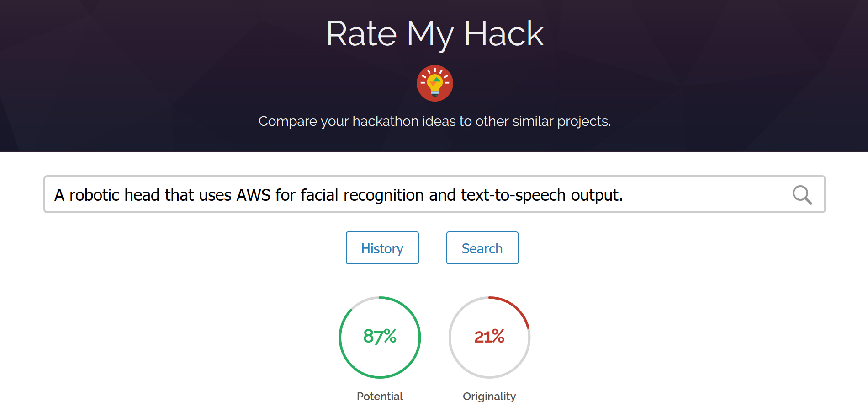
Task: Click the Potential label below the gauge
Action: (x=380, y=397)
